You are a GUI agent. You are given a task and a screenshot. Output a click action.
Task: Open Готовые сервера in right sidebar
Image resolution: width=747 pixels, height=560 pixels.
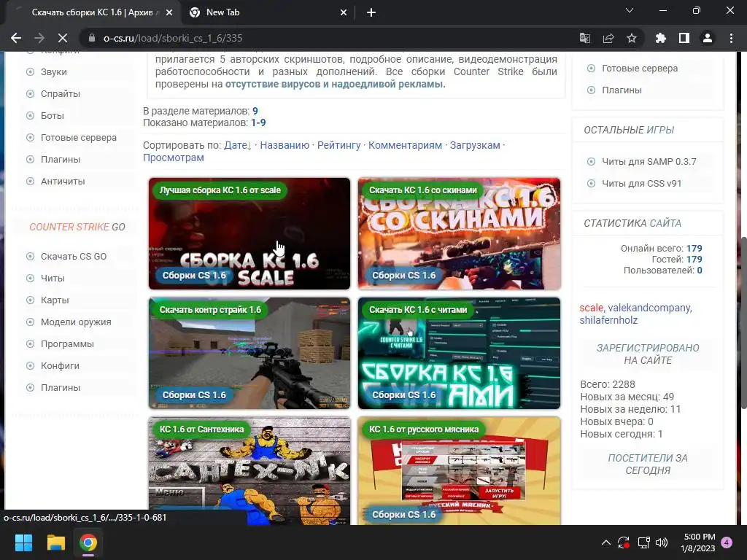tap(640, 69)
